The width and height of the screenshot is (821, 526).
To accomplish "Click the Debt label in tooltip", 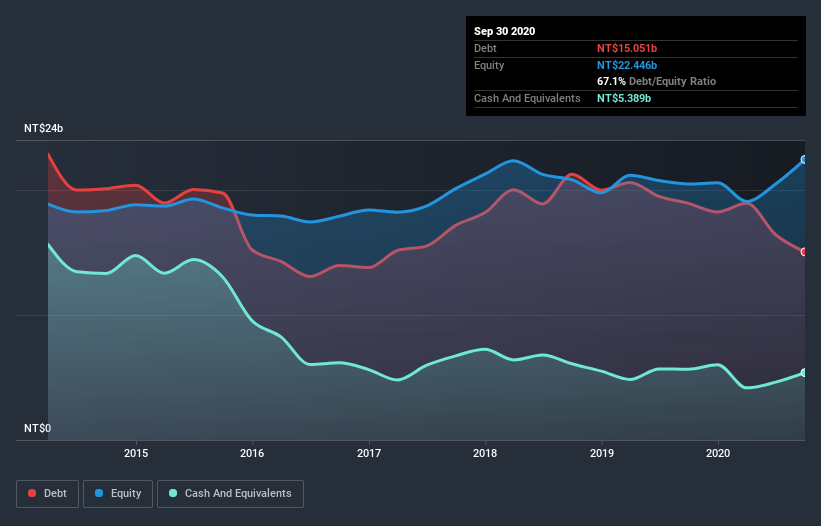I will pos(485,48).
